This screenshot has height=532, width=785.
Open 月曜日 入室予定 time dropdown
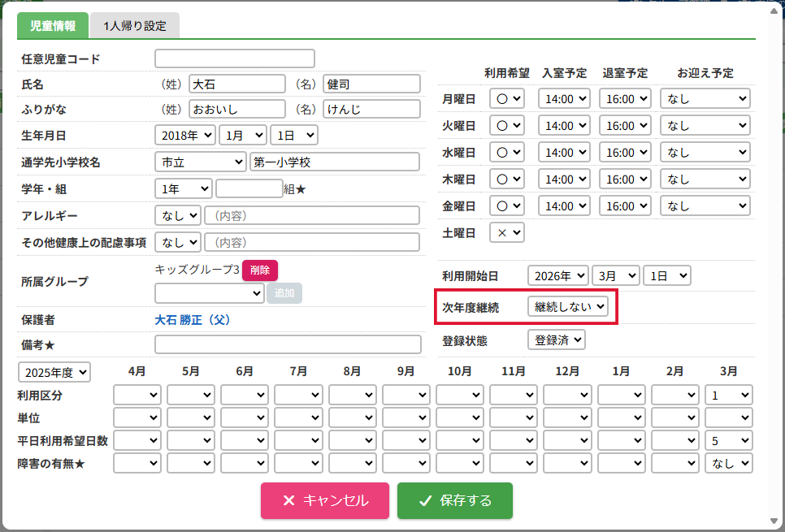pos(564,98)
